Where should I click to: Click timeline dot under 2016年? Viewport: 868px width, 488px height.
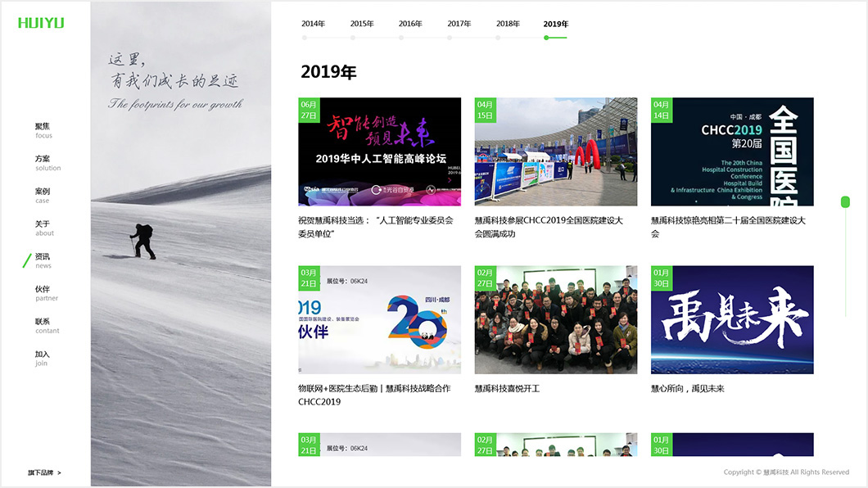pos(401,38)
